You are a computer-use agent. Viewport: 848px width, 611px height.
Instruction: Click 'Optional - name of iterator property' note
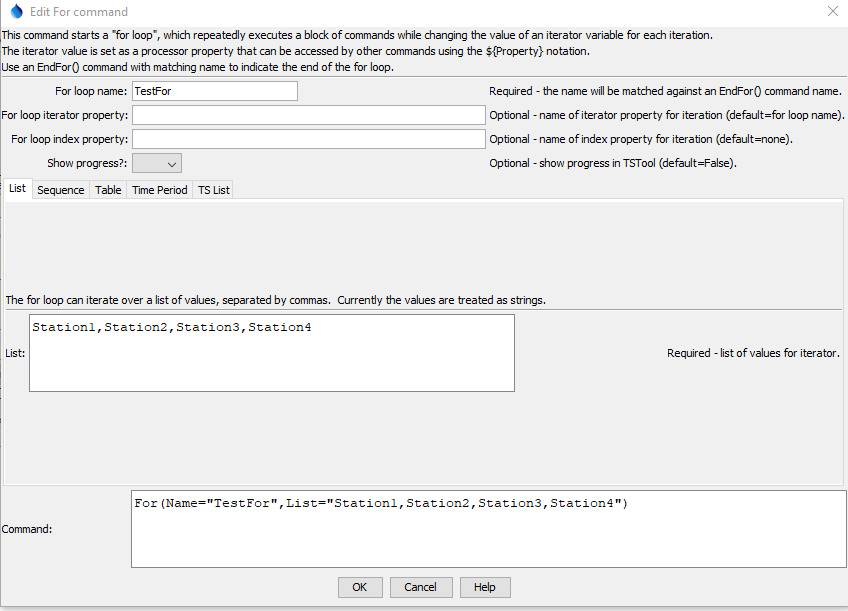coord(667,115)
